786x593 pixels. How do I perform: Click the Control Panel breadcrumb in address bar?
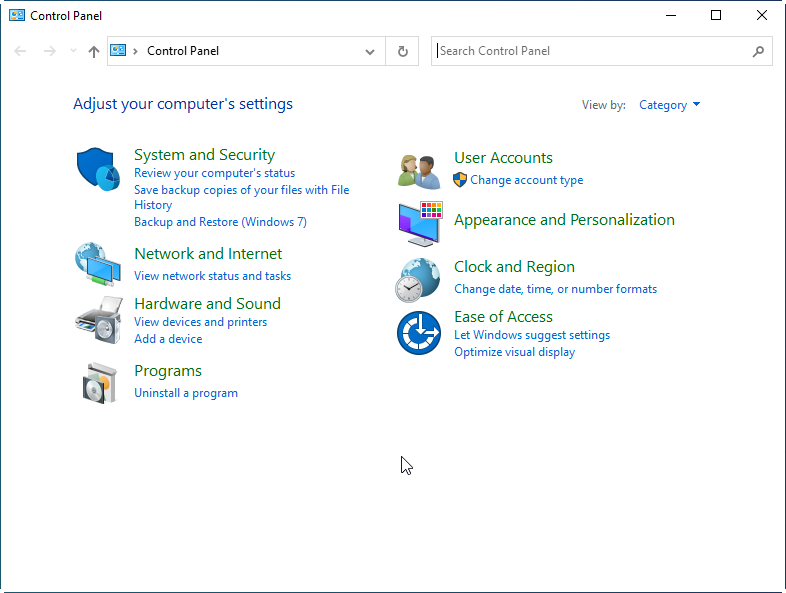pos(183,51)
